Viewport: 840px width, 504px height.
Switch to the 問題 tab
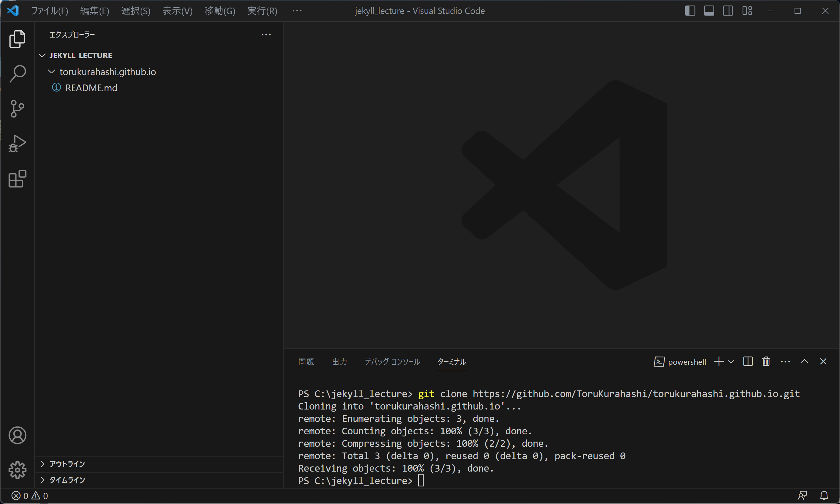click(306, 362)
